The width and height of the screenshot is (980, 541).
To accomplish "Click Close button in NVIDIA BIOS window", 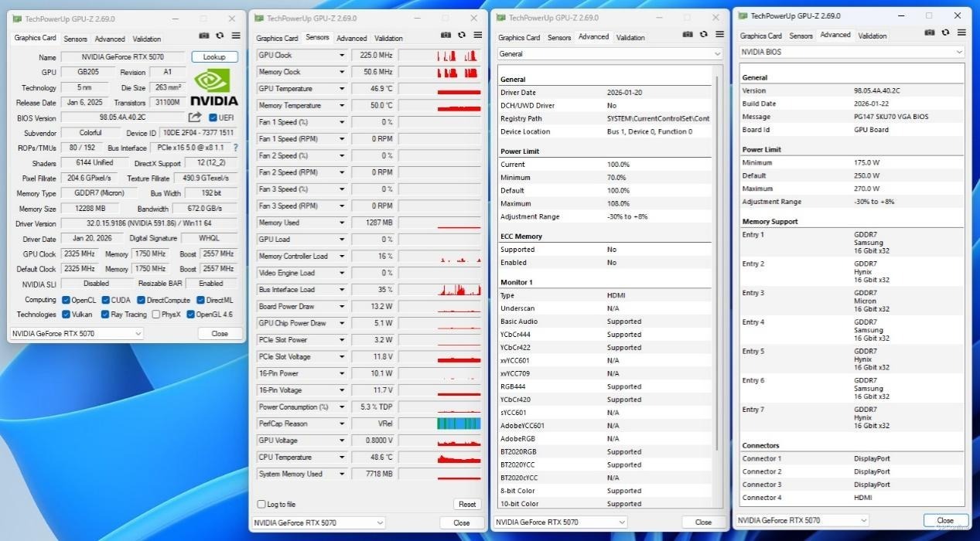I will point(945,520).
